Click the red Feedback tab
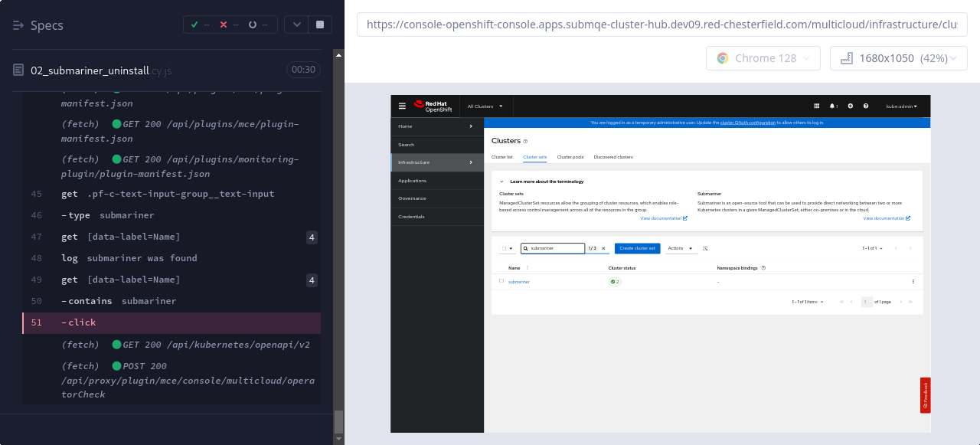This screenshot has height=445, width=980. (925, 395)
